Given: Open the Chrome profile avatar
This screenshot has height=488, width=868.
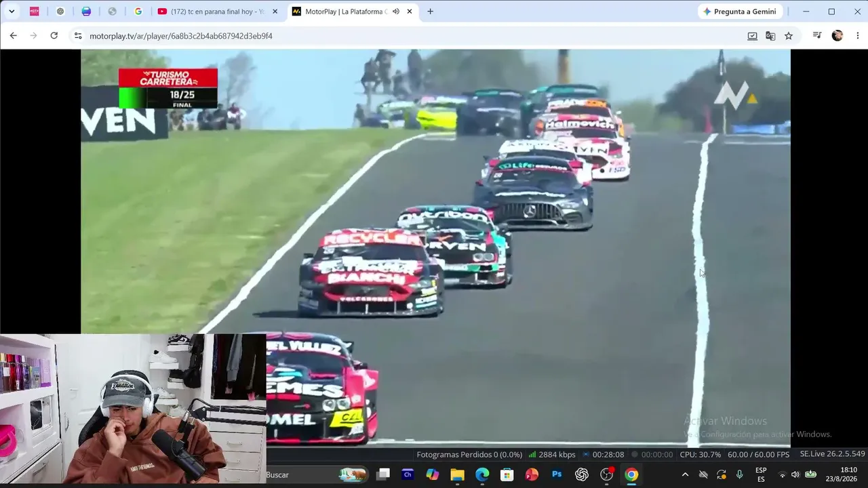Looking at the screenshot, I should tap(837, 36).
